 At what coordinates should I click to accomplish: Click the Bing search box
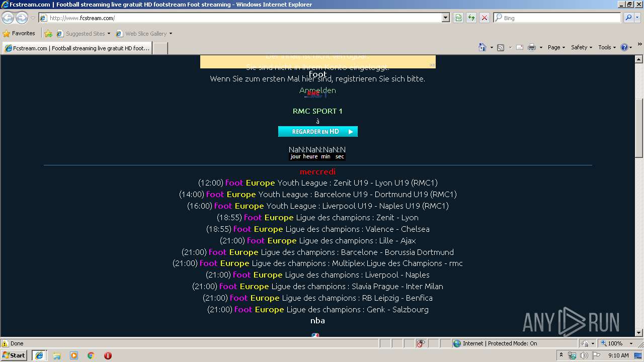[557, 18]
